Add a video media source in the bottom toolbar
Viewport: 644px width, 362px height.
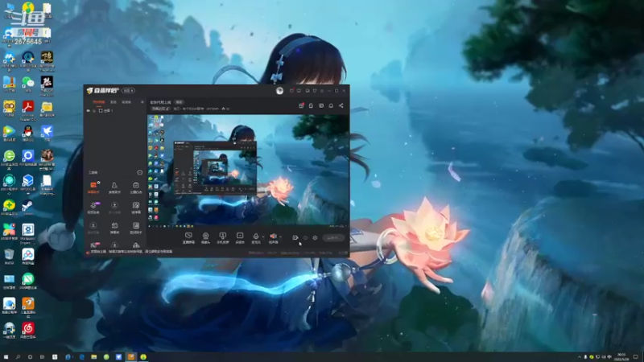(x=240, y=237)
